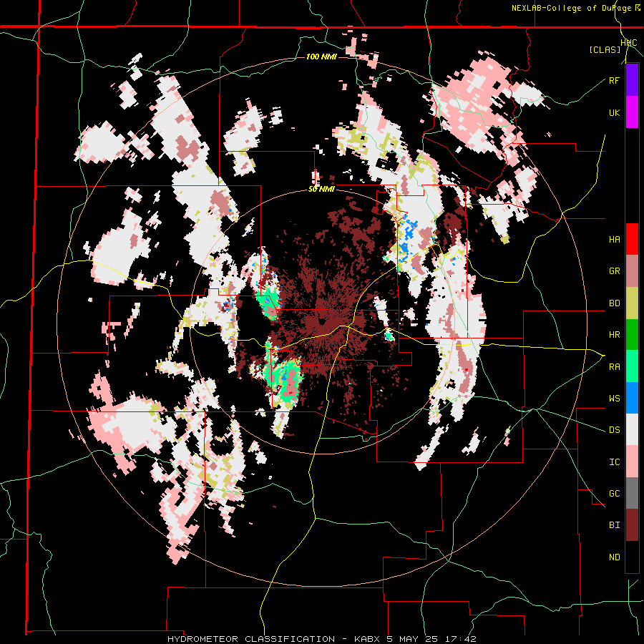Viewport: 644px width, 644px height.
Task: Click the HYDROMETEOR CLASSIFICATION title text
Action: pos(251,639)
